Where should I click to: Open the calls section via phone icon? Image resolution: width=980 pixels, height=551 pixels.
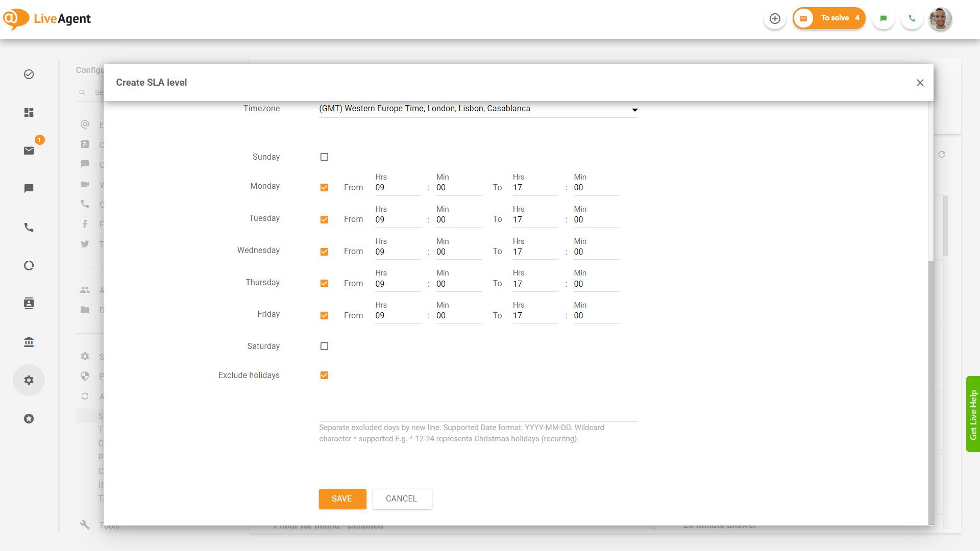click(x=29, y=227)
